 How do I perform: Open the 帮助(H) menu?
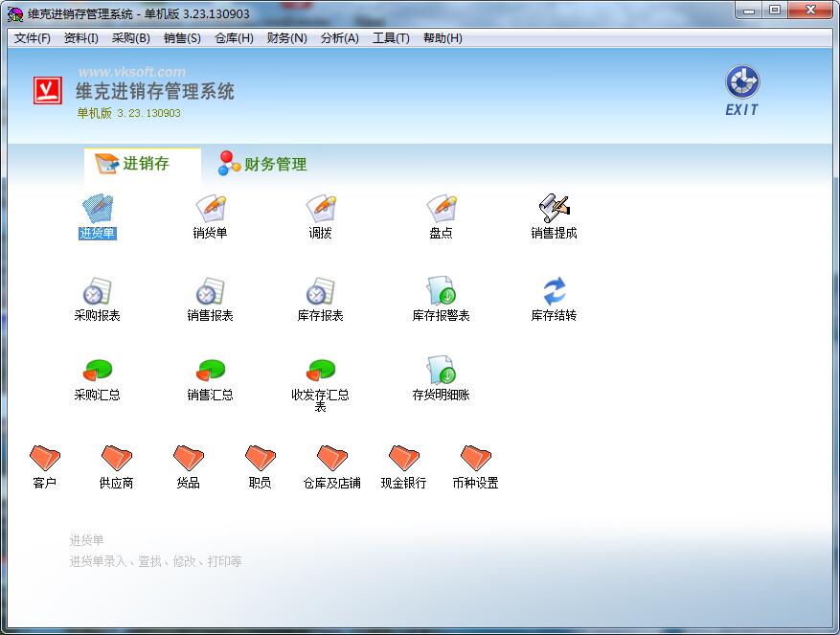click(x=443, y=38)
